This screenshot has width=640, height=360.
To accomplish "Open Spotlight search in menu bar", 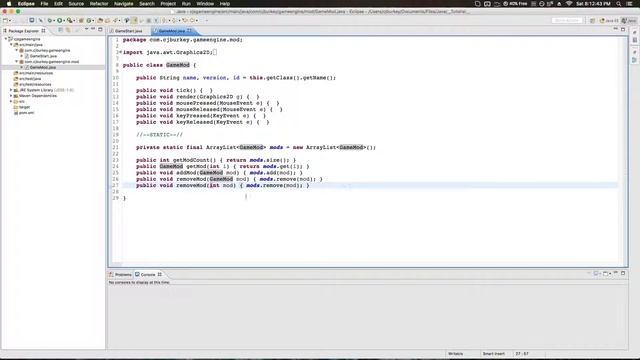I will click(619, 4).
